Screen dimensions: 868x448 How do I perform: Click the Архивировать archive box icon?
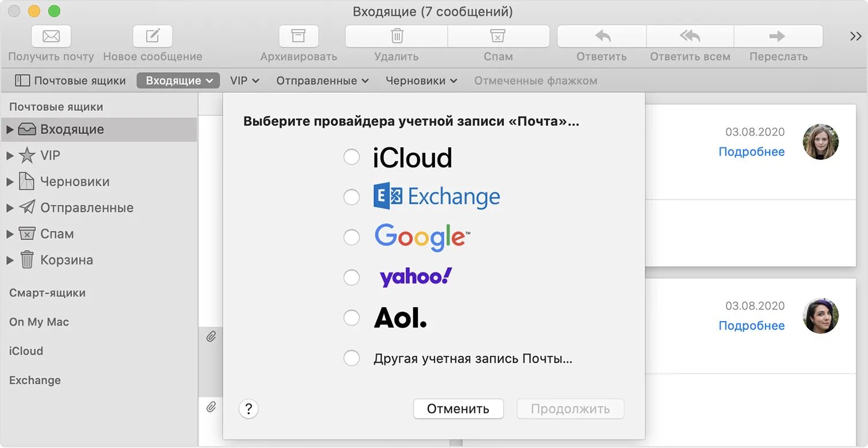298,36
